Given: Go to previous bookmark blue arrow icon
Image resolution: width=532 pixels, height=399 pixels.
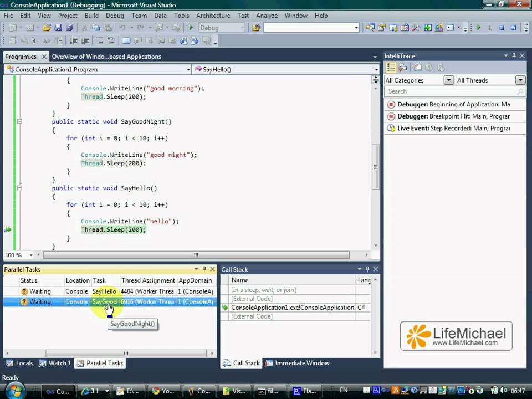Looking at the screenshot, I should 183,40.
